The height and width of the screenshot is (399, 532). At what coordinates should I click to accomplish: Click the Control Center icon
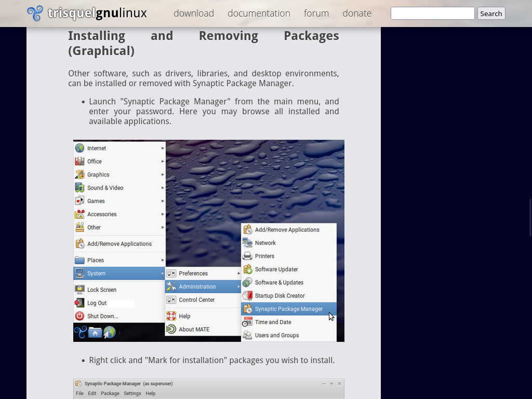click(x=171, y=300)
